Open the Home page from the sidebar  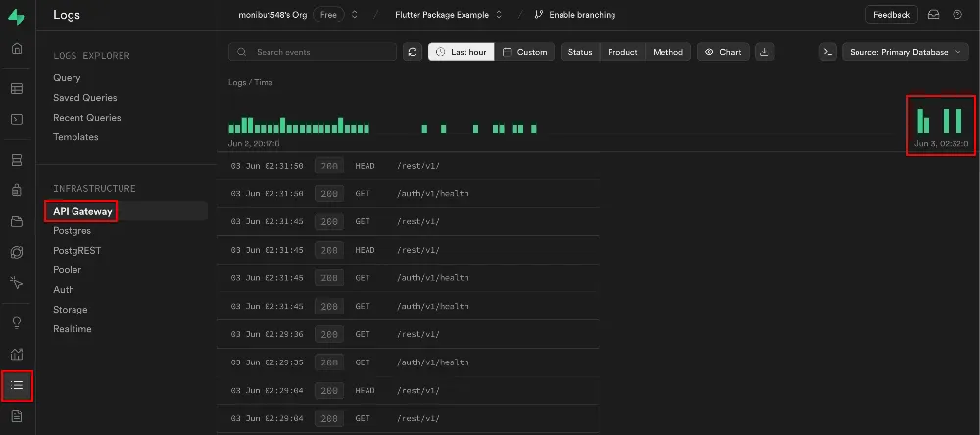coord(17,49)
